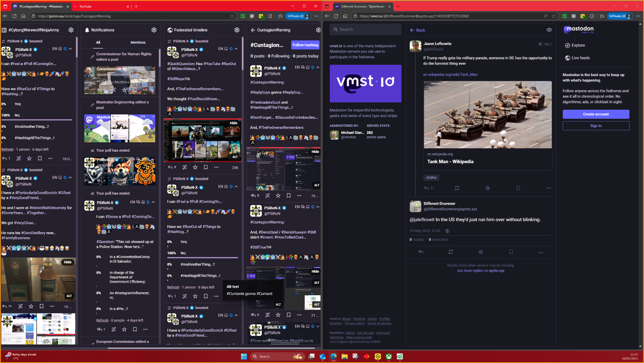
Task: Favourite Jason Lefkowitz's Tank Man post
Action: point(487,188)
